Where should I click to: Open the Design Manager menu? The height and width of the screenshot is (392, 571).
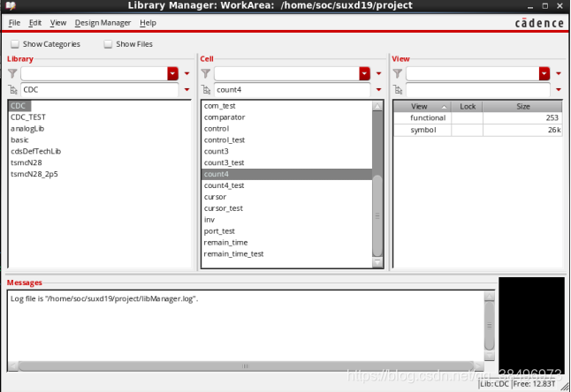[x=102, y=22]
